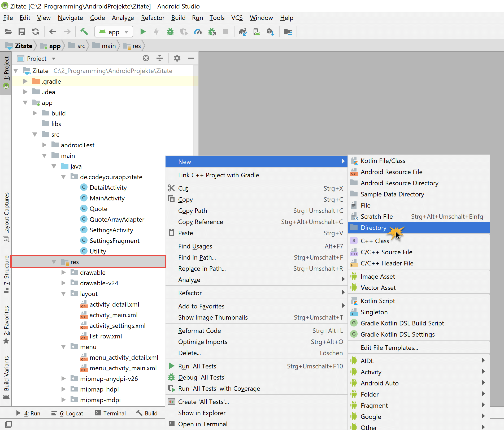Viewport: 504px width, 430px height.
Task: Open Project panel settings gear
Action: pyautogui.click(x=177, y=58)
